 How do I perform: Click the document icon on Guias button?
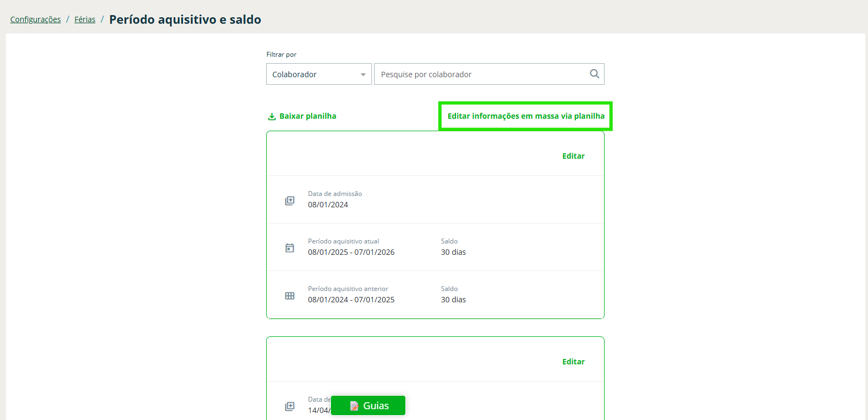354,406
